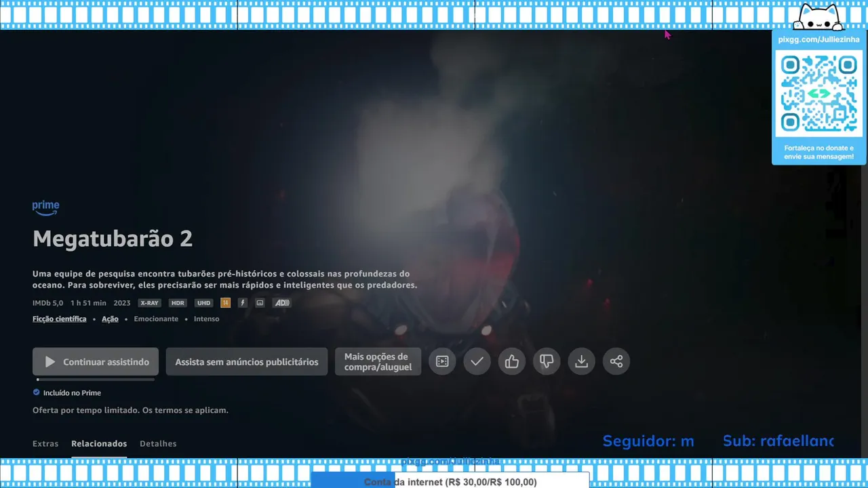The width and height of the screenshot is (868, 488).
Task: Share the movie via share icon
Action: point(616,361)
